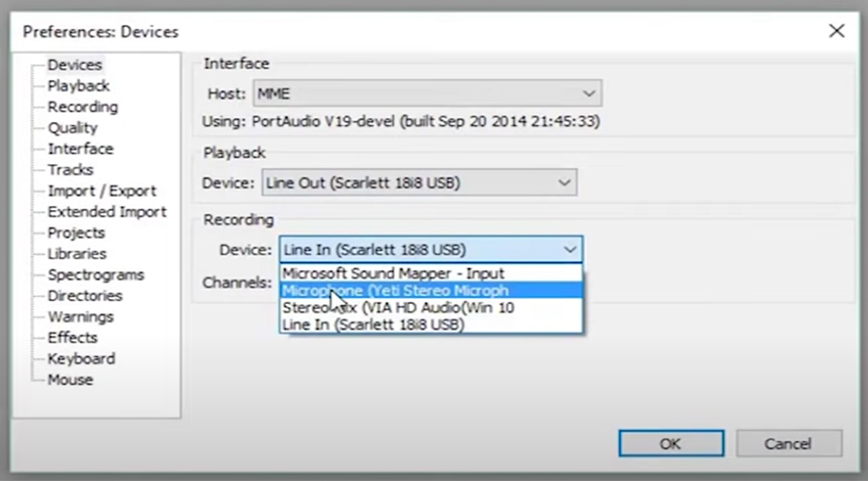Open the Mouse preferences page
The width and height of the screenshot is (868, 481).
(70, 379)
